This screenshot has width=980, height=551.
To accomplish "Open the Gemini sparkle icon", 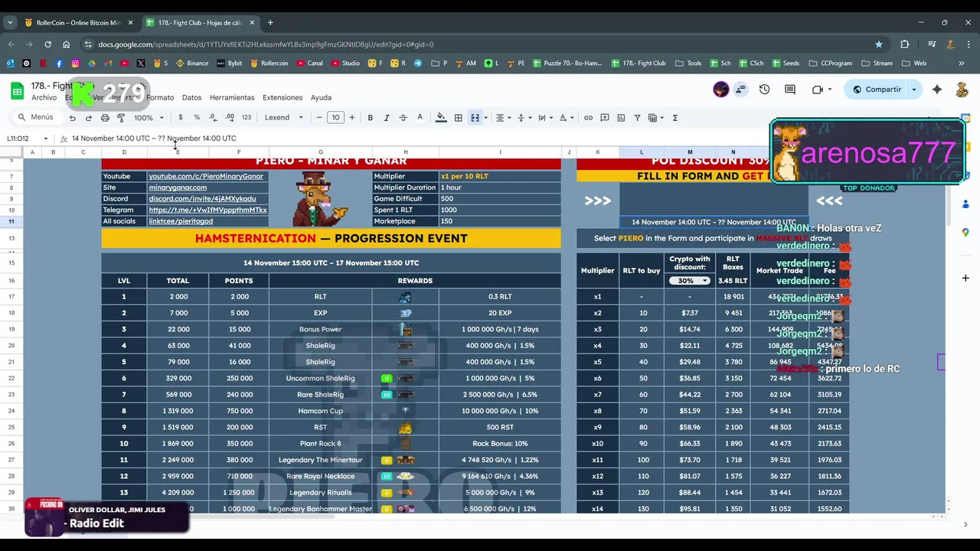I will pyautogui.click(x=937, y=90).
